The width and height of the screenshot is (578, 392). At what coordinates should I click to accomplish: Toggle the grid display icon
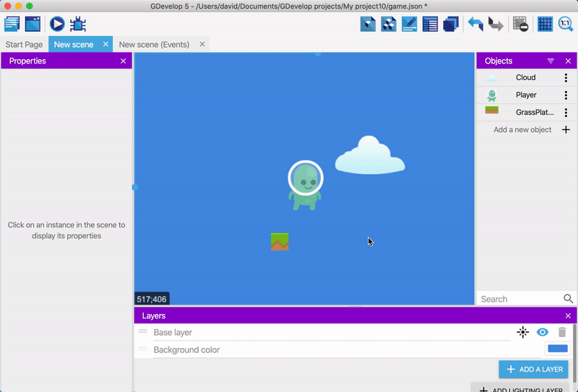pyautogui.click(x=545, y=24)
